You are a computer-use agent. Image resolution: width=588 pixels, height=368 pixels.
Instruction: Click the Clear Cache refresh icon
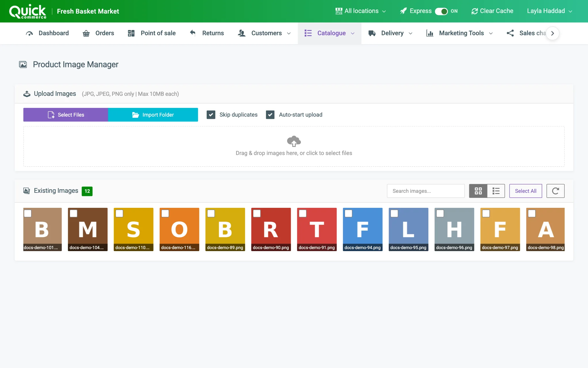tap(474, 11)
